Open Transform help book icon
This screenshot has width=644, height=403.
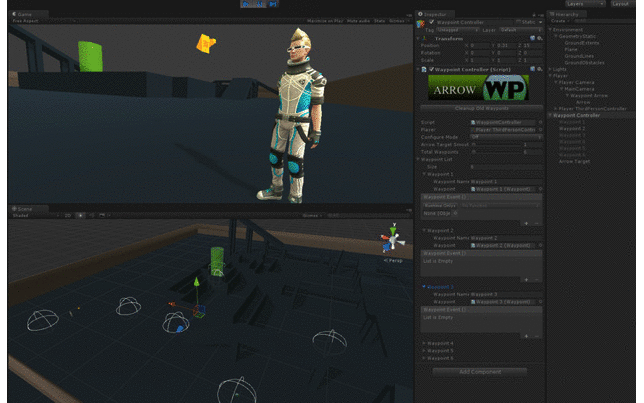(x=533, y=38)
